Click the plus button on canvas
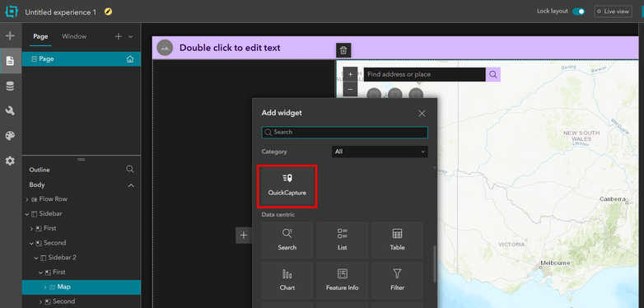This screenshot has height=308, width=644. pos(244,235)
